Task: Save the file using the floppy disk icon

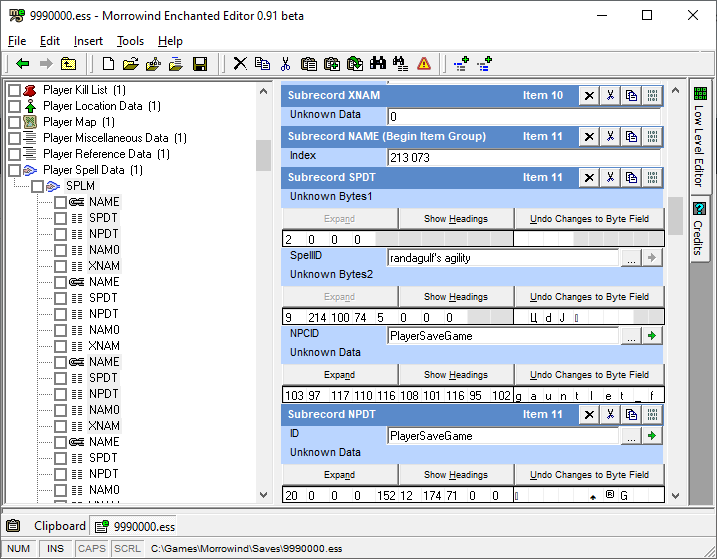Action: pyautogui.click(x=200, y=64)
